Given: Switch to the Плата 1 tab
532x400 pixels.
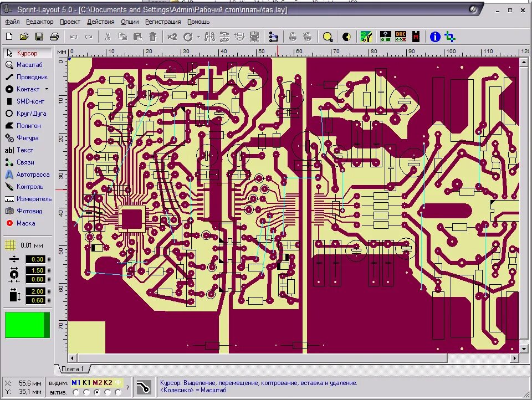Looking at the screenshot, I should point(72,369).
